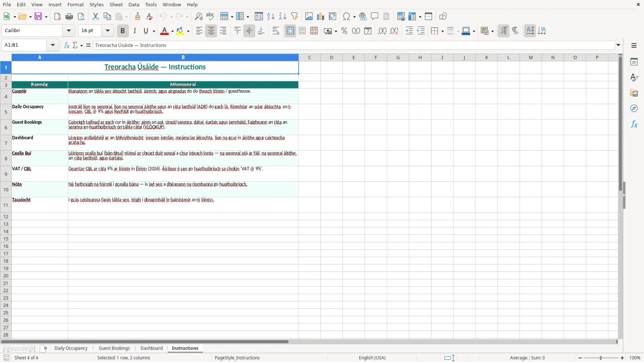Screen dimensions: 644x362
Task: Click the Clear Direct Formatting icon
Action: [x=149, y=17]
